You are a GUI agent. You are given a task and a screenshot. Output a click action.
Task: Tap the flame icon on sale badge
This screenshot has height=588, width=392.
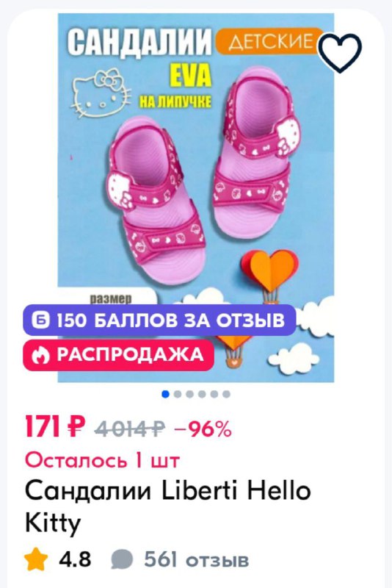[41, 355]
